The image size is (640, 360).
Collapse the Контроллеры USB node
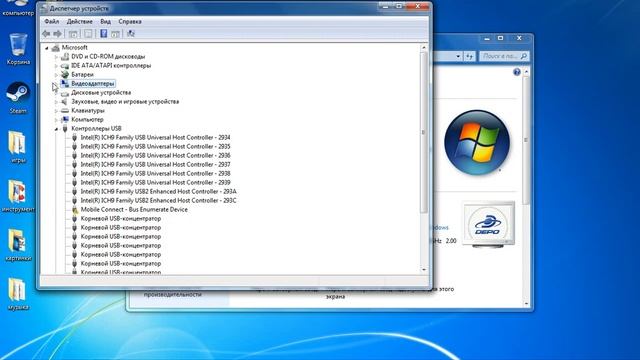56,129
